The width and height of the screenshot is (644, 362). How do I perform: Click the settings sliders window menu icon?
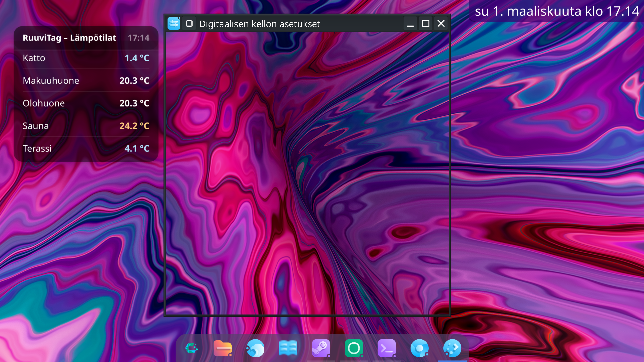(x=174, y=24)
